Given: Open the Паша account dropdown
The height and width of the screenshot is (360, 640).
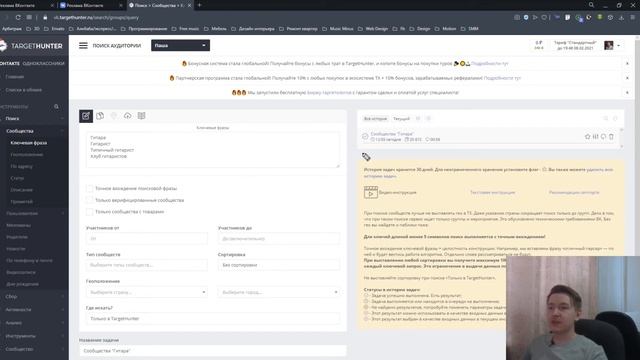Looking at the screenshot, I should tap(180, 45).
